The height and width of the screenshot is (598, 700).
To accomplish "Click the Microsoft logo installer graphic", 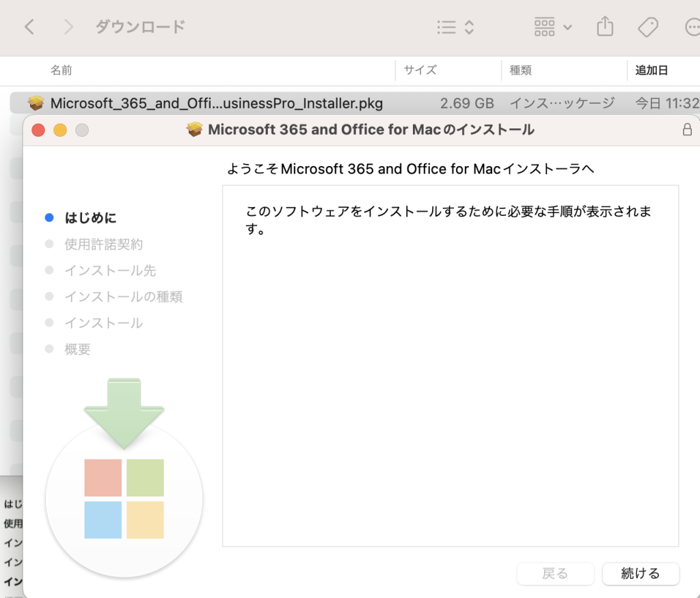I will click(x=124, y=498).
